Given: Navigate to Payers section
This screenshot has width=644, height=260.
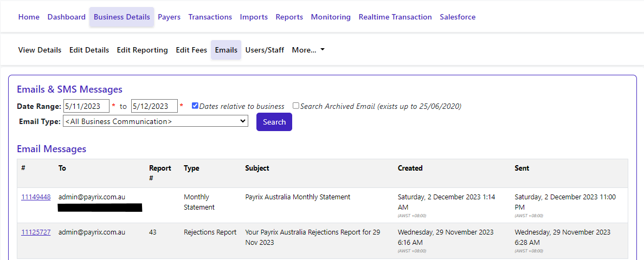Looking at the screenshot, I should 169,17.
